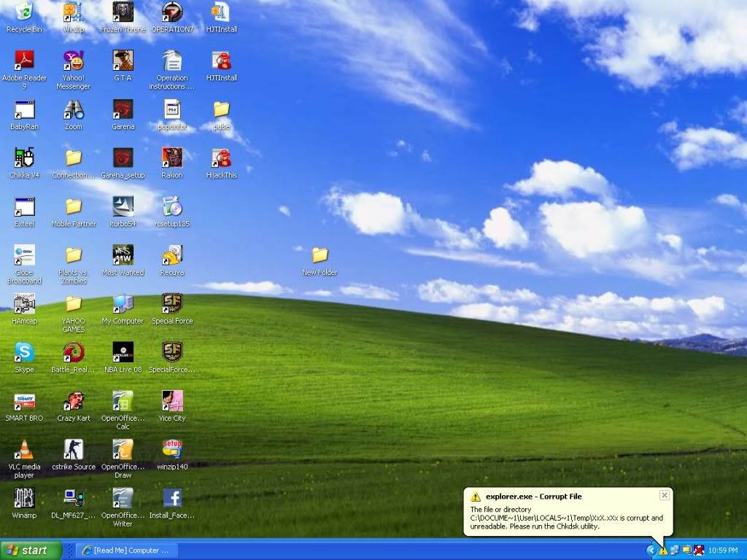This screenshot has height=560, width=747.
Task: Select the Connection folder icon
Action: click(x=74, y=163)
